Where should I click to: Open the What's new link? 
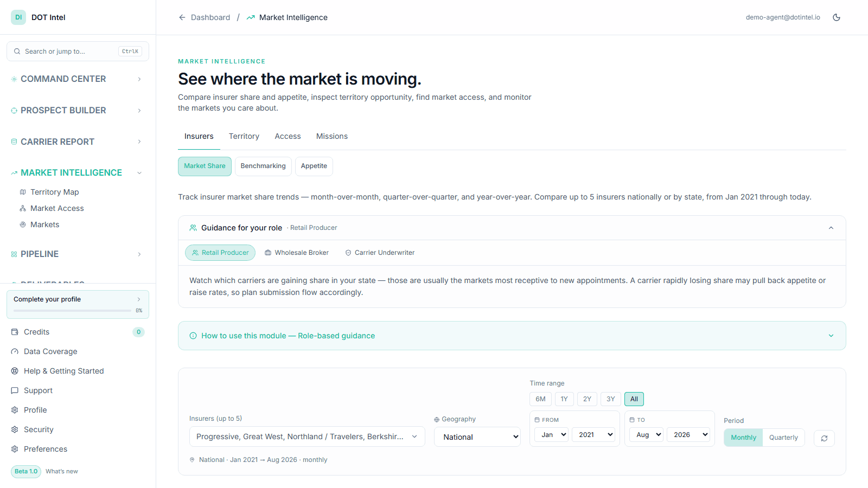[62, 471]
